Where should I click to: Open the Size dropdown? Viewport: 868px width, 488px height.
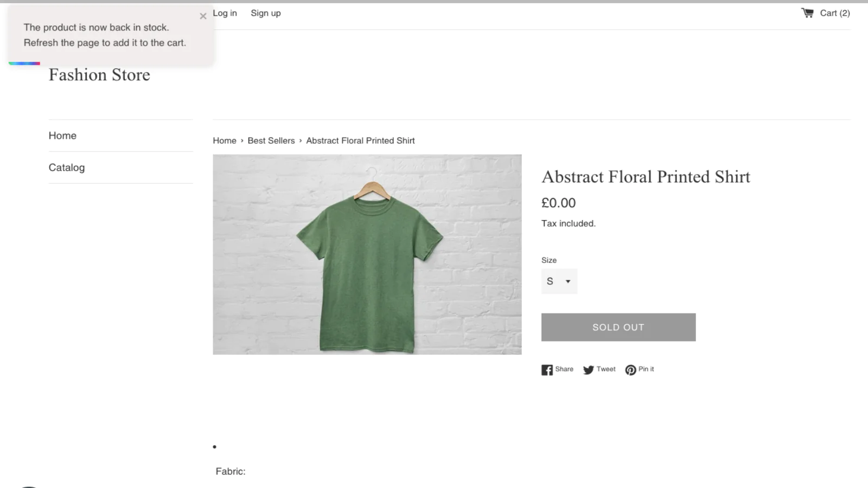[x=559, y=281]
